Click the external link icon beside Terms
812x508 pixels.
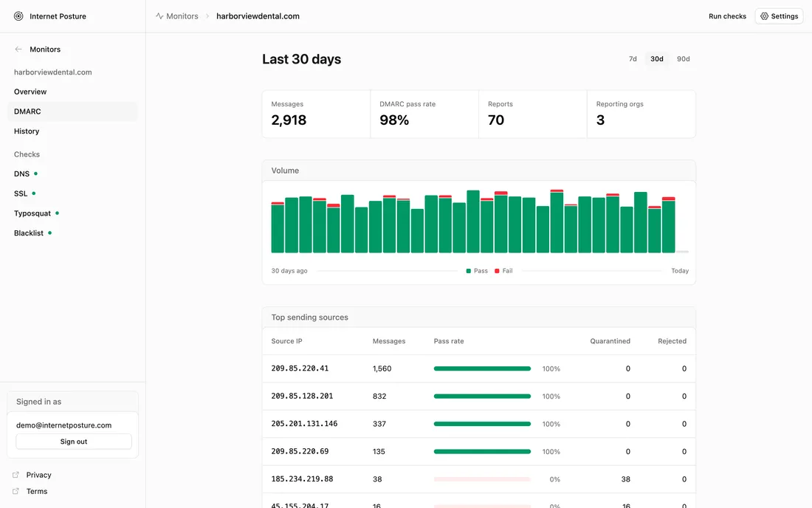click(16, 491)
